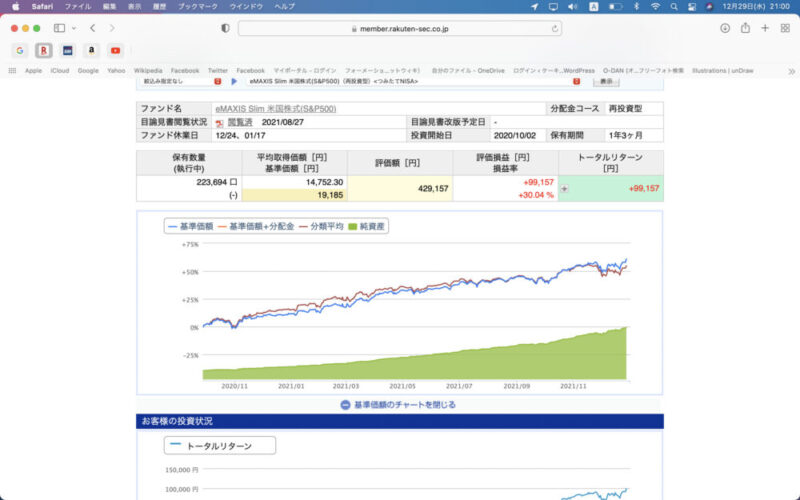Open the Share sheet icon
Screen dimensions: 800x500
(x=745, y=28)
